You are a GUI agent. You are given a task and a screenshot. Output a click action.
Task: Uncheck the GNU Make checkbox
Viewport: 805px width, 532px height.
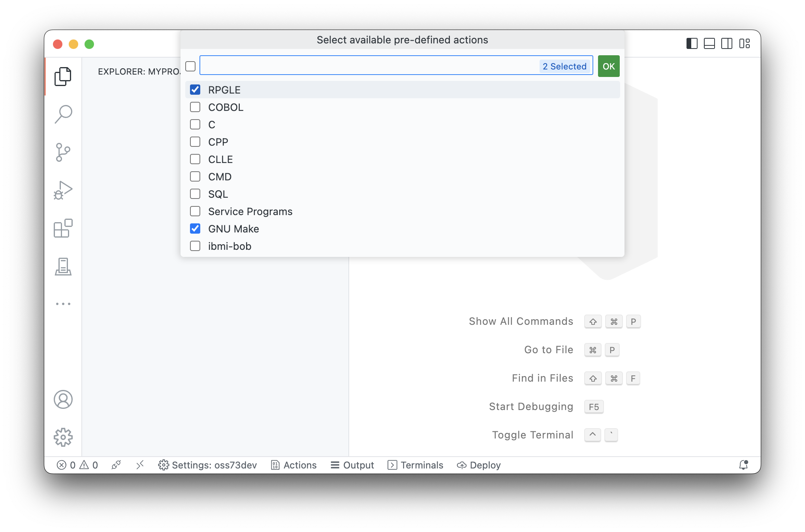[195, 229]
